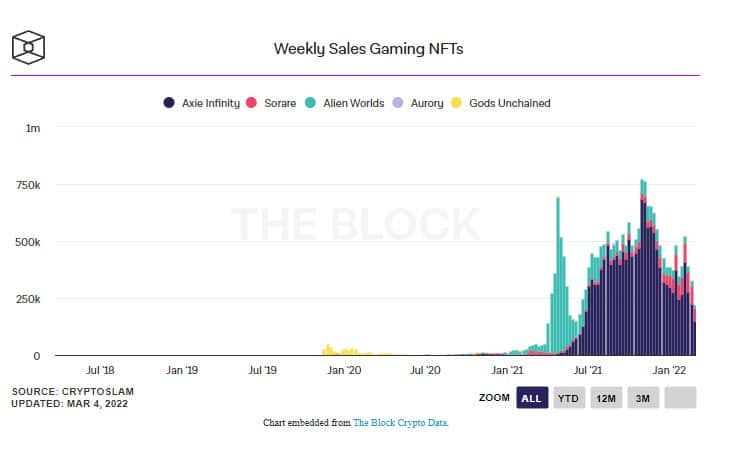The width and height of the screenshot is (744, 449).
Task: Click the tall teal bar peak in 2021
Action: 558,275
